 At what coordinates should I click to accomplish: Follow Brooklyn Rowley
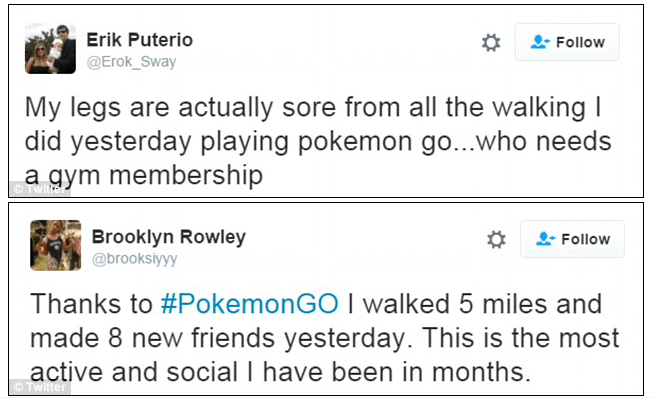[572, 239]
